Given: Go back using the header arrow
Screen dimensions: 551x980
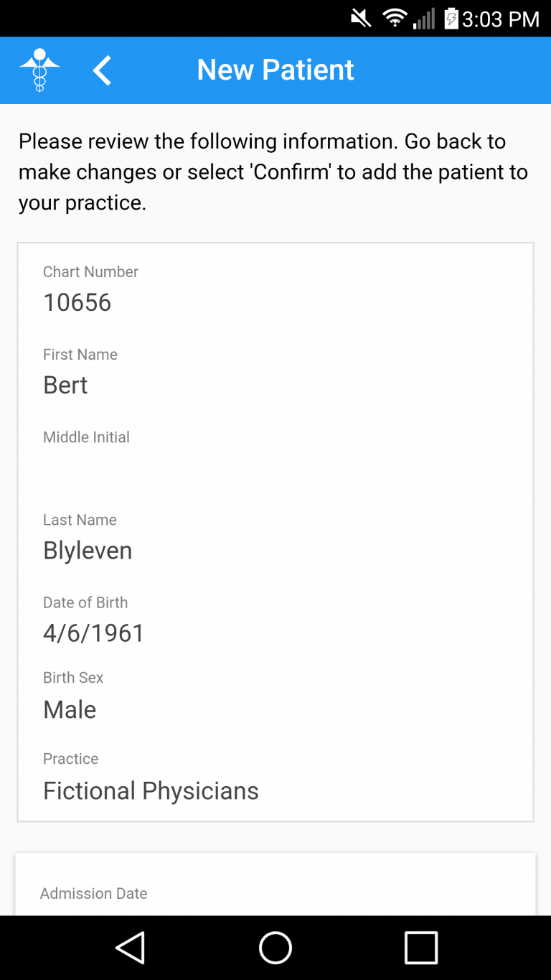Looking at the screenshot, I should pos(103,70).
